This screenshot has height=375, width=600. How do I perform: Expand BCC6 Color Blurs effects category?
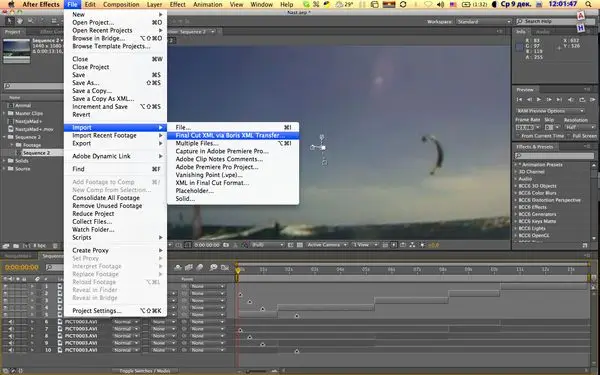tap(516, 193)
